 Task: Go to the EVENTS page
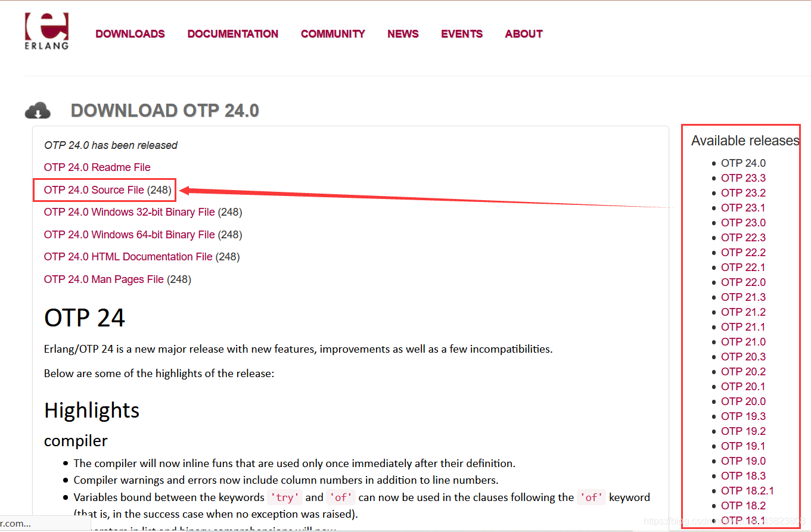[462, 34]
